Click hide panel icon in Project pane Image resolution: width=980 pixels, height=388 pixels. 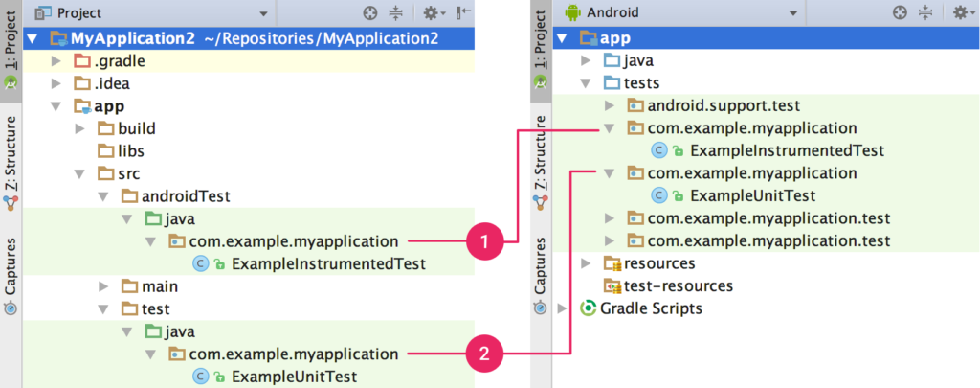[x=464, y=12]
